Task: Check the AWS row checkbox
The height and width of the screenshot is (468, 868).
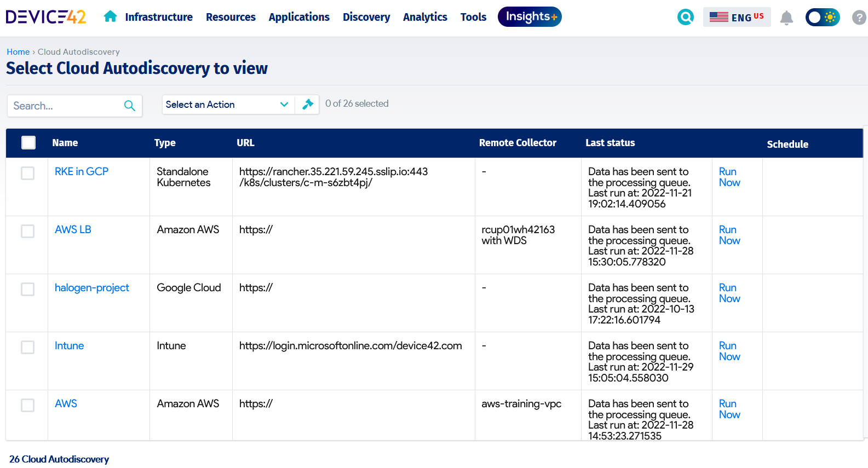Action: [x=27, y=405]
